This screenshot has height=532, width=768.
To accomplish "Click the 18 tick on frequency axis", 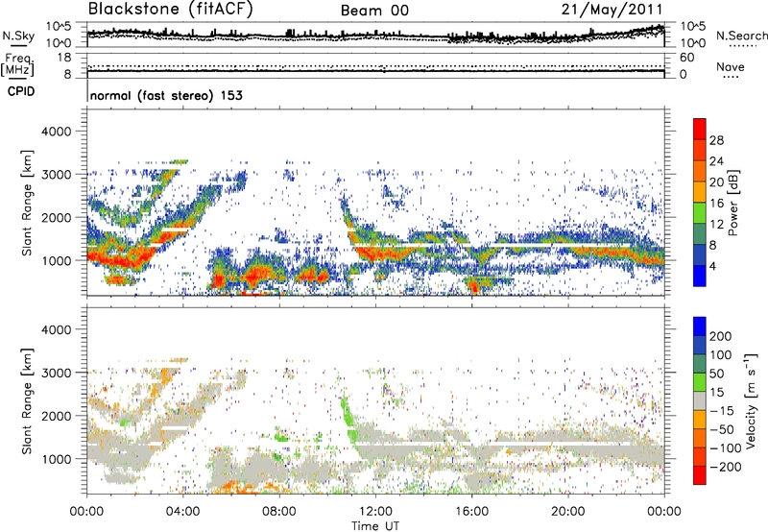I will click(63, 58).
